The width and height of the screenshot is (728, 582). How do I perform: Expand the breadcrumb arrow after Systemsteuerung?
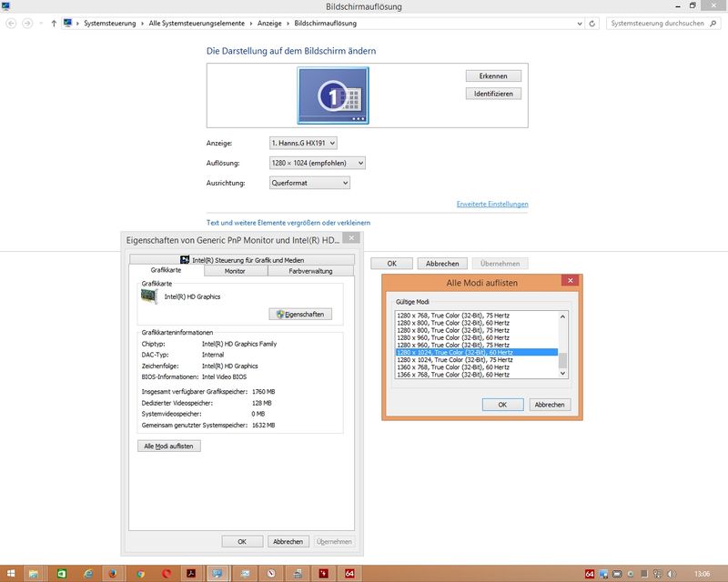click(142, 24)
